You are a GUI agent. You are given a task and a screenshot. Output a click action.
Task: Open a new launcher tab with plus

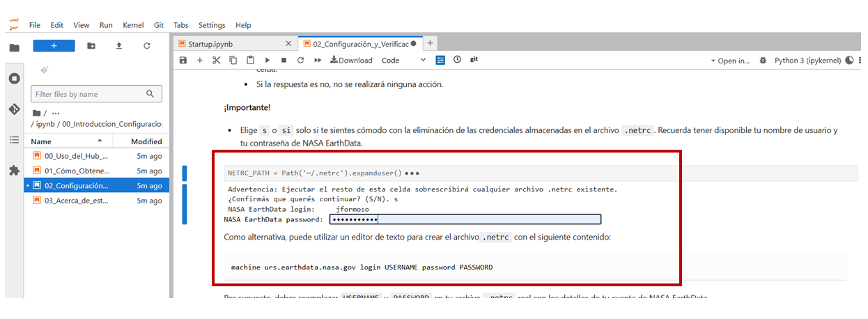coord(430,43)
